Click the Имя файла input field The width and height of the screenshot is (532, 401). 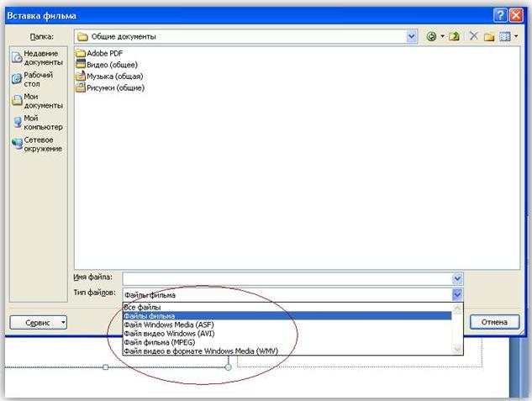287,279
